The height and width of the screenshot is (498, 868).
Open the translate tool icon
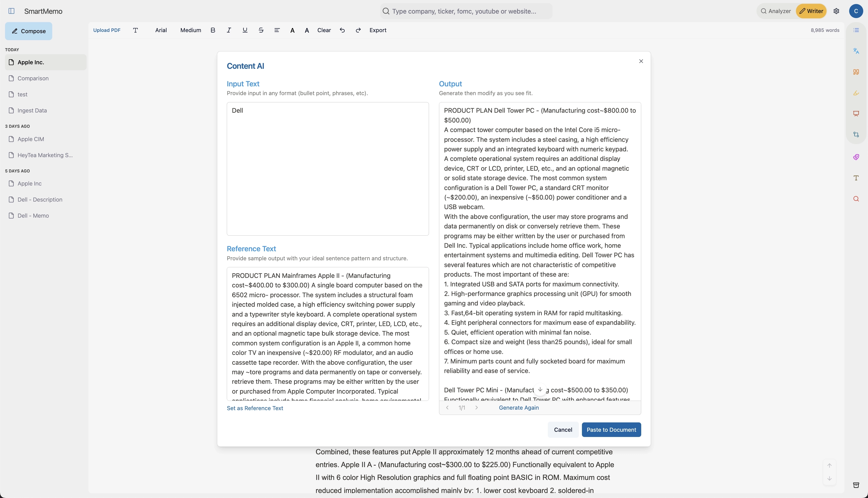[856, 51]
